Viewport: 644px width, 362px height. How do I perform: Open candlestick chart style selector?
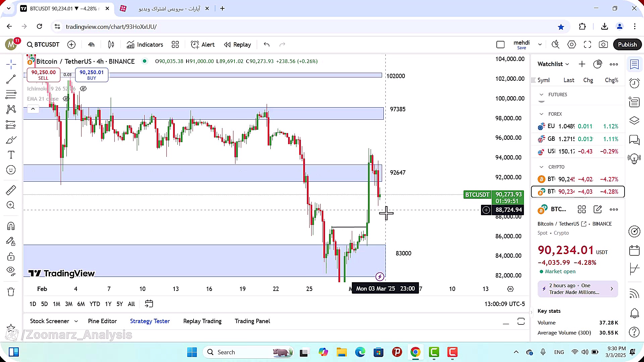pos(111,45)
